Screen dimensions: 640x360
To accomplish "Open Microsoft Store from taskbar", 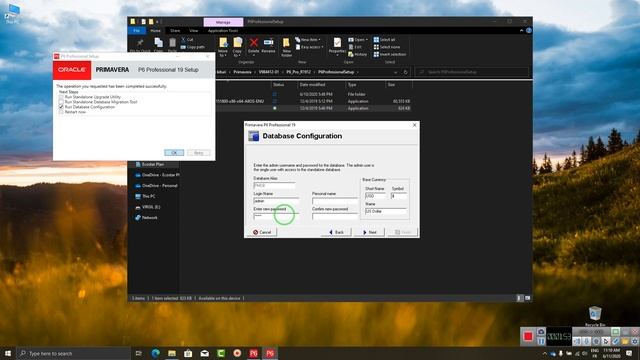I will coord(188,353).
